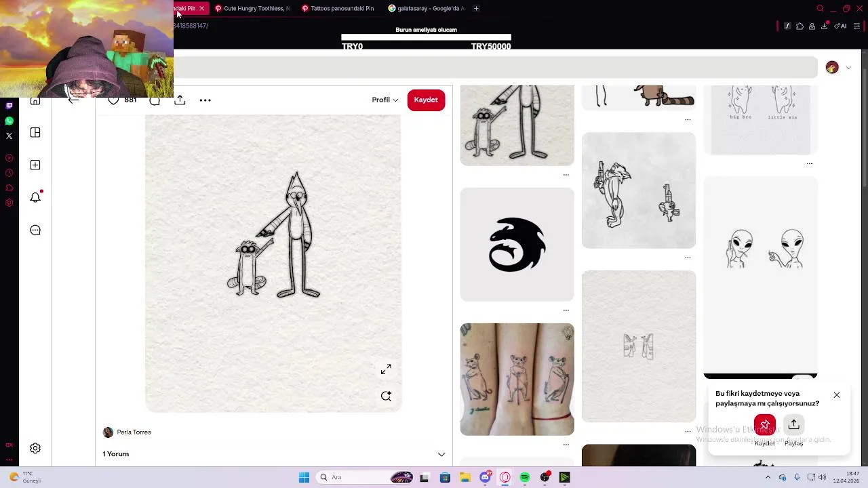
Task: Start visual search lens on the pin
Action: coord(386,396)
